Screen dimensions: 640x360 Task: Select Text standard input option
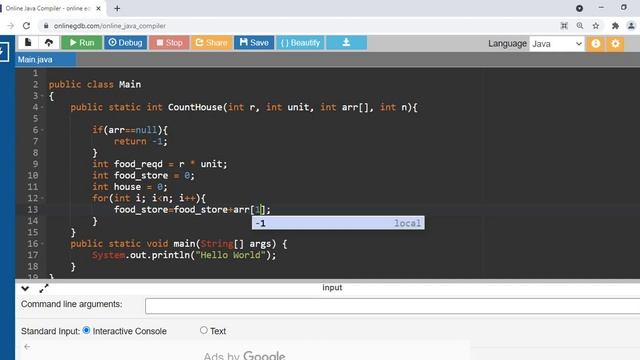(204, 330)
